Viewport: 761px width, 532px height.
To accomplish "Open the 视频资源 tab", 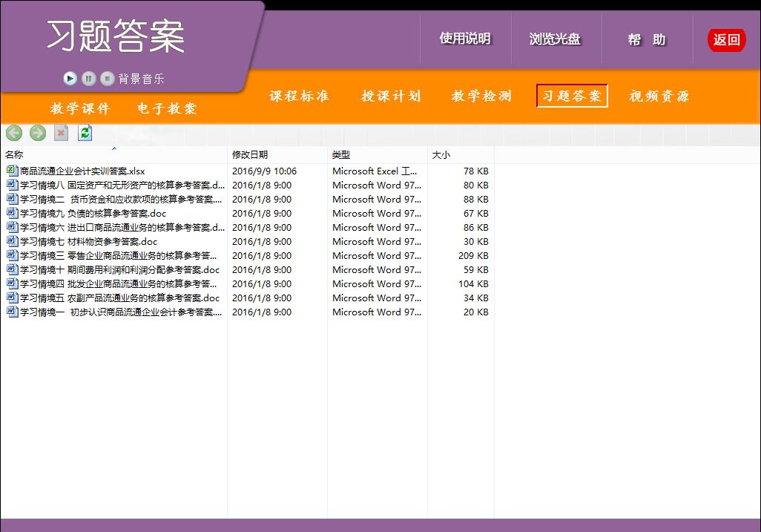I will click(659, 96).
